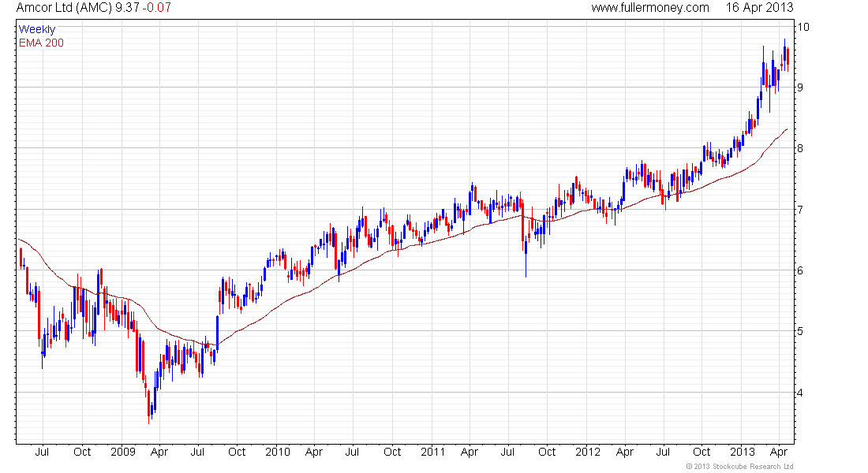Select the 2011 year axis label
Screen dimensions: 868x473
tap(433, 452)
